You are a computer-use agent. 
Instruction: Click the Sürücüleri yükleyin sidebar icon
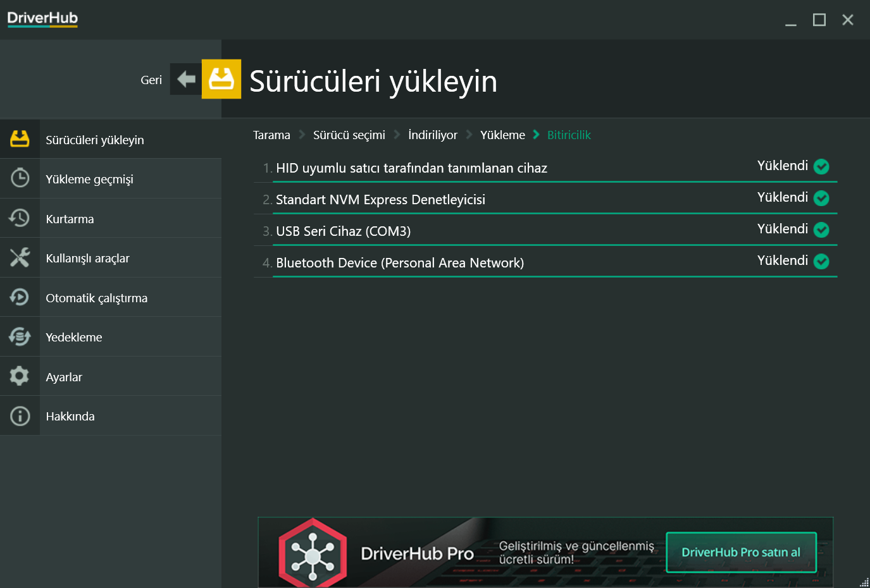[x=20, y=139]
